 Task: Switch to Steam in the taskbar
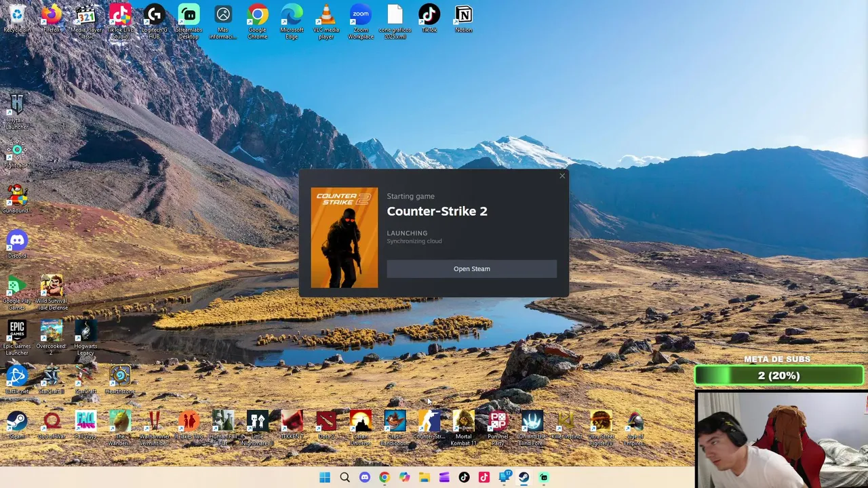click(x=524, y=477)
